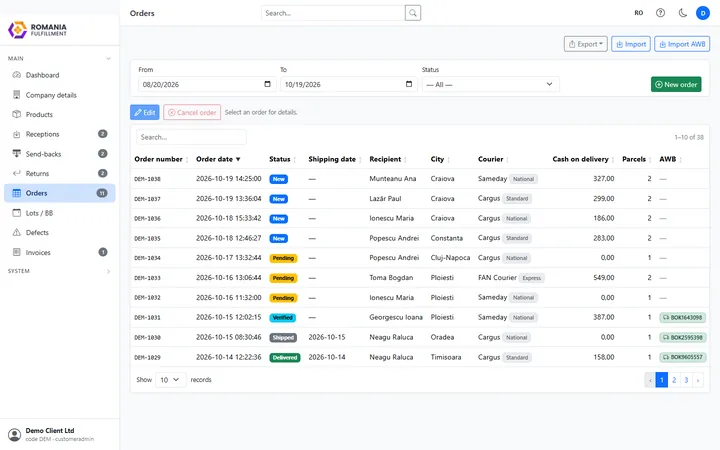This screenshot has width=720, height=450.
Task: Open the user avatar D menu
Action: (703, 13)
